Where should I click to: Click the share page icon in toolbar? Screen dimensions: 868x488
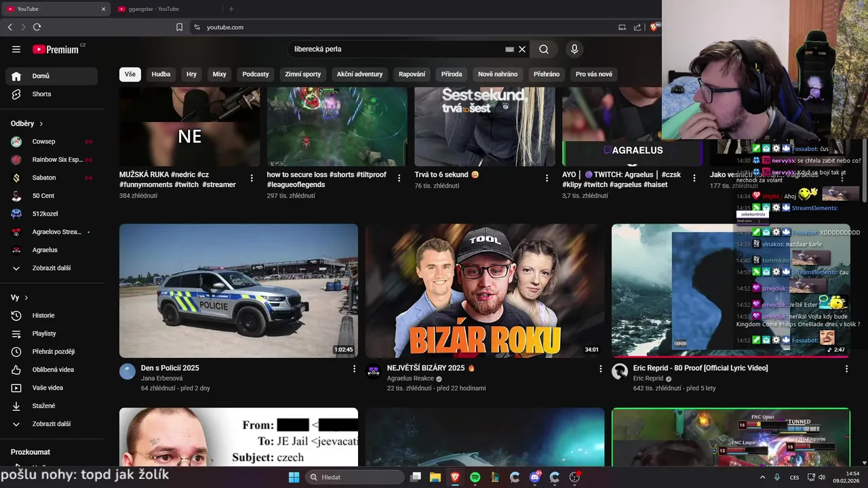637,27
